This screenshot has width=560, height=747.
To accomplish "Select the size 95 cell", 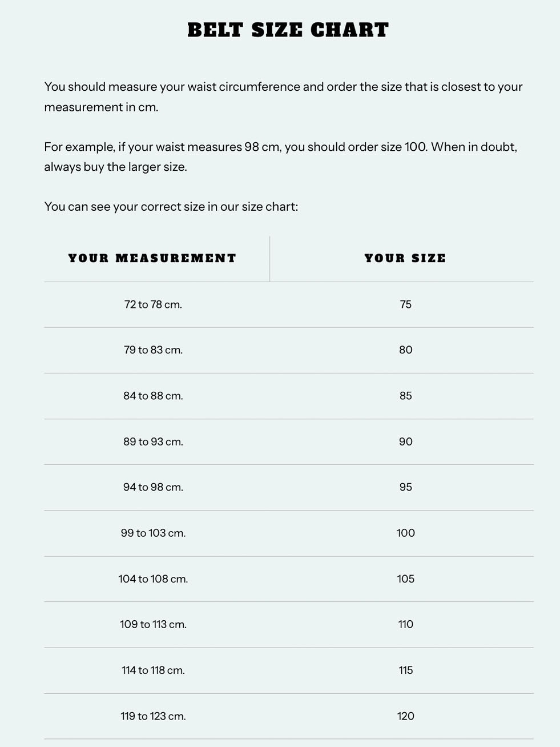I will (x=405, y=487).
